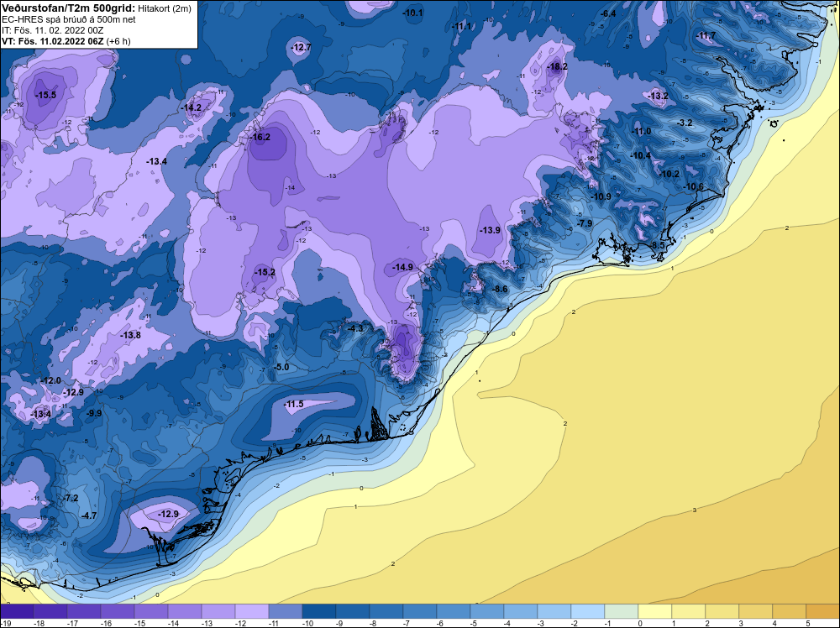Click the line "EC-HRES spá brúuð á 500m net"
This screenshot has height=628, width=840.
click(69, 19)
